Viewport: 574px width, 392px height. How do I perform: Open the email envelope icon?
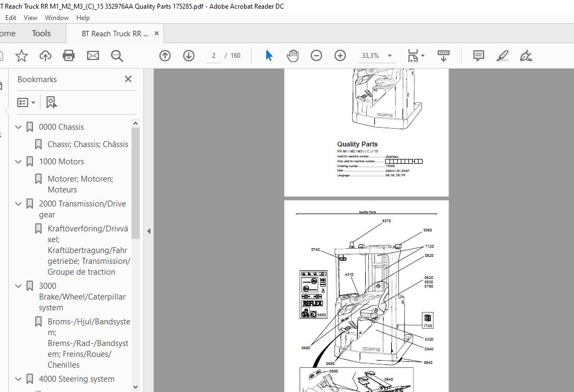click(93, 56)
